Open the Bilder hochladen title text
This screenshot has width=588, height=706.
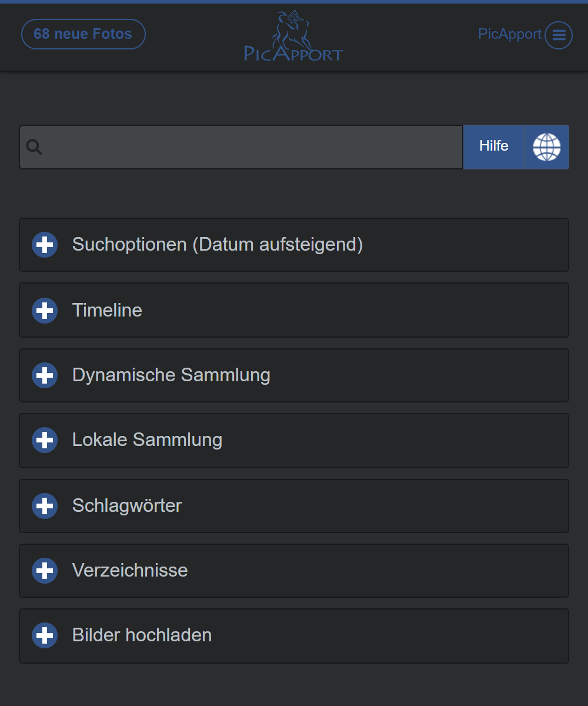click(x=142, y=635)
